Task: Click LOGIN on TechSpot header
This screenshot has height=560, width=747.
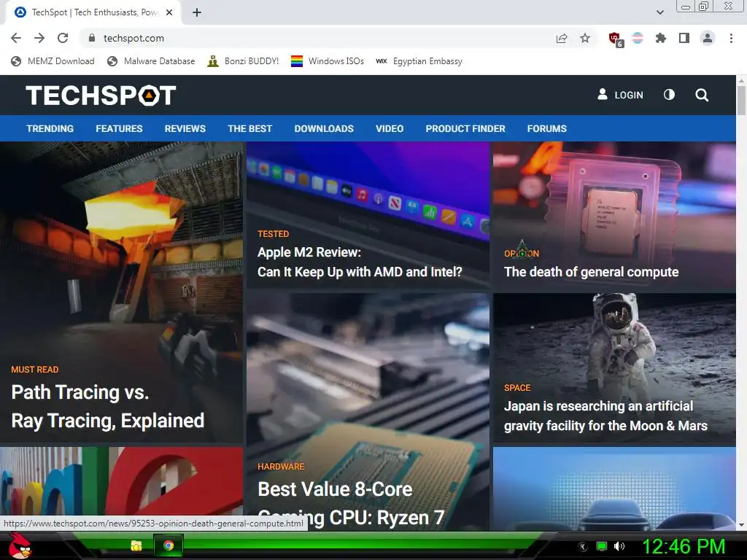Action: pos(620,95)
